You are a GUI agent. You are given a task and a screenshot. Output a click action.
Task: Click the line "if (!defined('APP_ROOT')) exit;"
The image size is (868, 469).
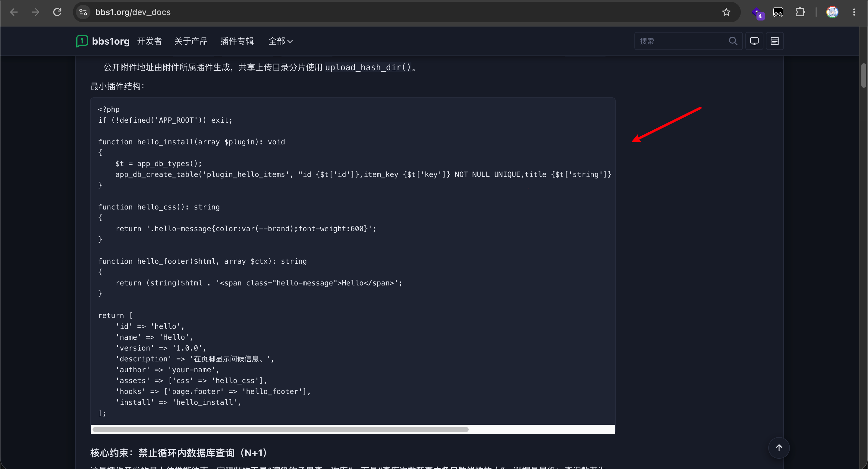click(x=165, y=120)
